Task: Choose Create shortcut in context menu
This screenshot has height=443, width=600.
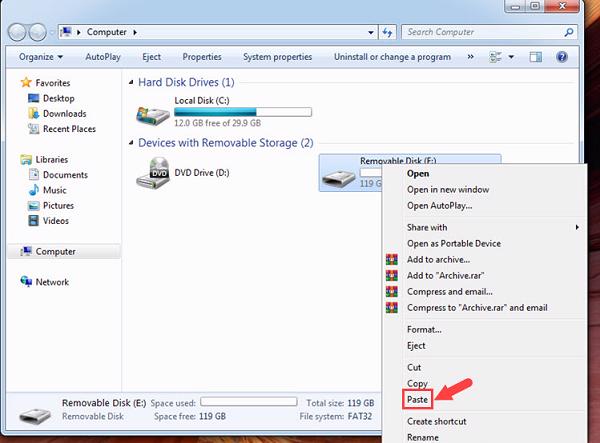Action: [x=437, y=421]
